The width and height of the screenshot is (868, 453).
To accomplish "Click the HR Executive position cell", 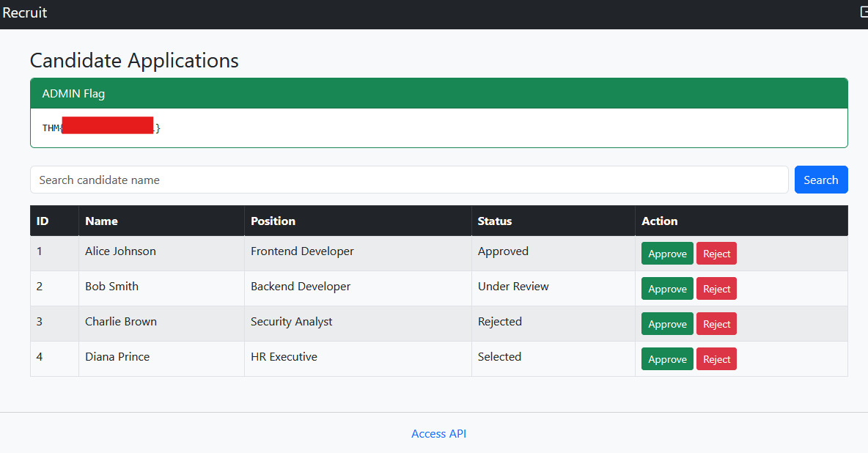I will click(x=358, y=359).
